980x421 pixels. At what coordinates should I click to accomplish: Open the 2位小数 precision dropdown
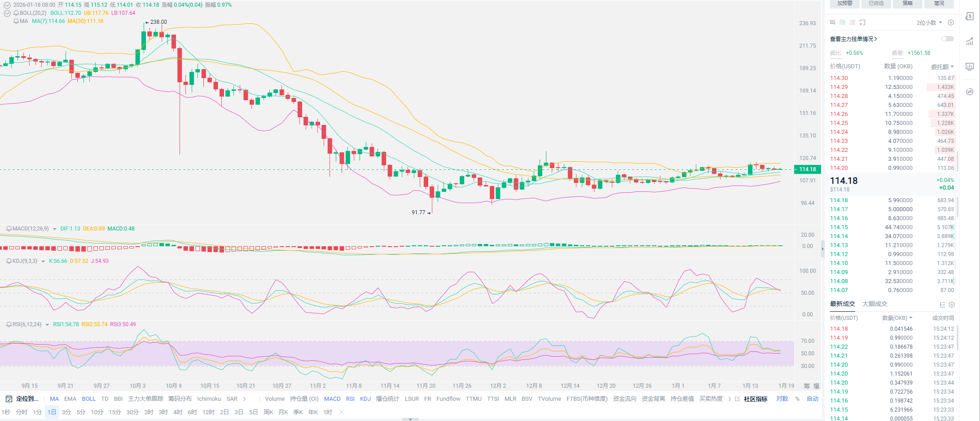pos(929,22)
